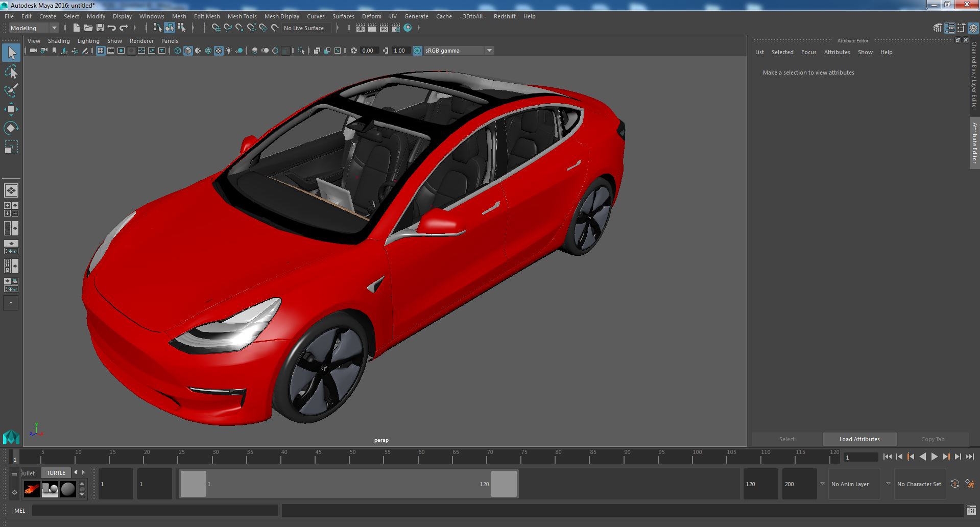The width and height of the screenshot is (980, 527).
Task: Switch to the TURTLE shelf tab
Action: click(56, 473)
